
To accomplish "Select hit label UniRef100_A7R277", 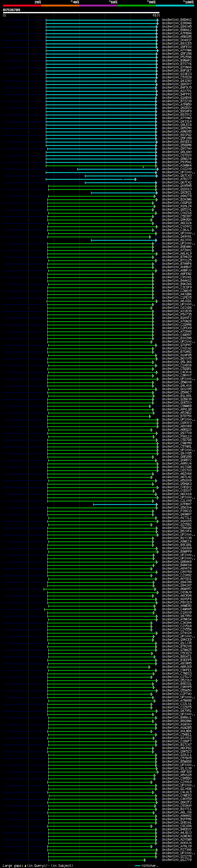I will [x=177, y=179].
